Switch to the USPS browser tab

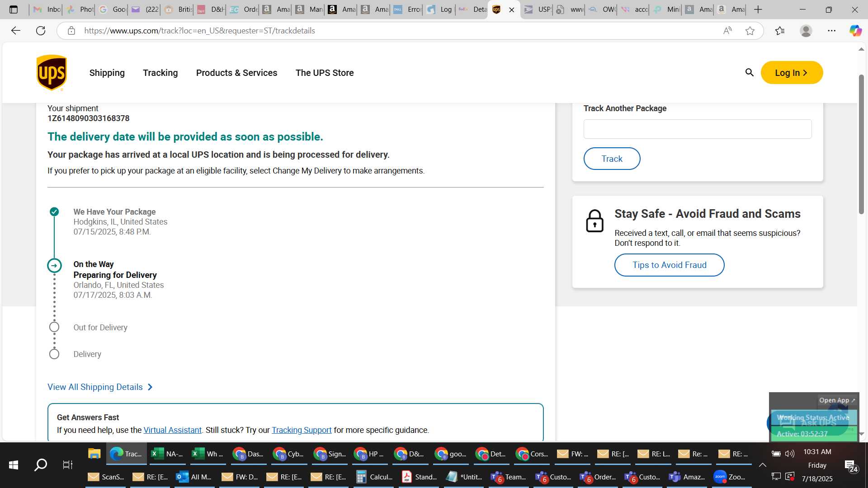pyautogui.click(x=536, y=9)
